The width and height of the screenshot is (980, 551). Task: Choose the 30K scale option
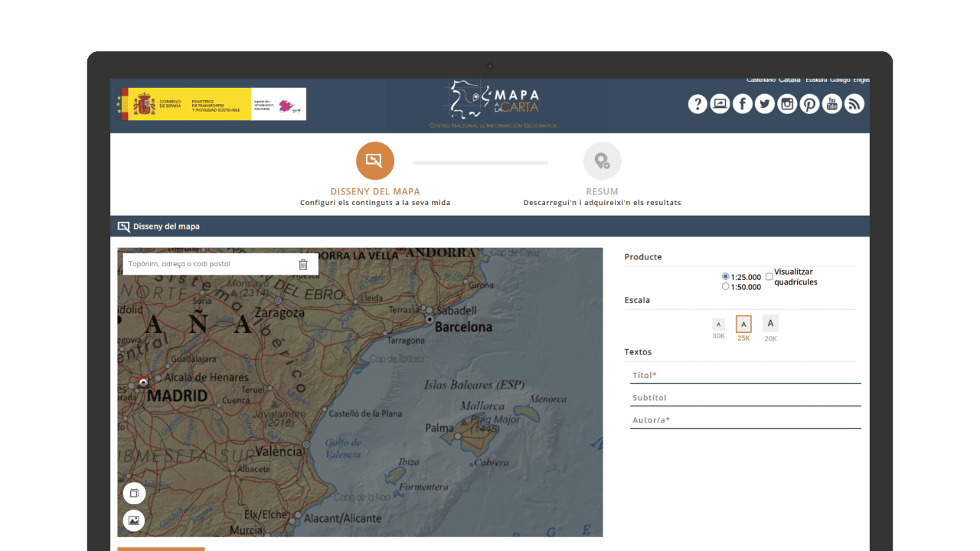718,325
